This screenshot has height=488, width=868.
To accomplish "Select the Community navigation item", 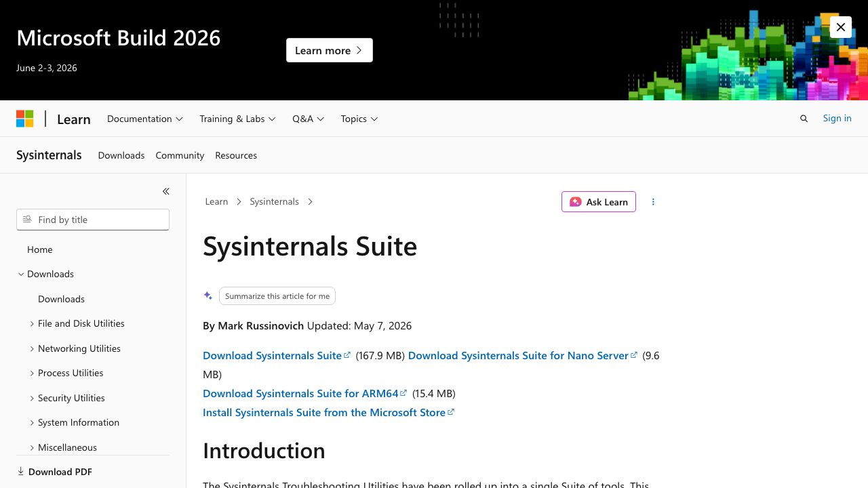I will 180,155.
